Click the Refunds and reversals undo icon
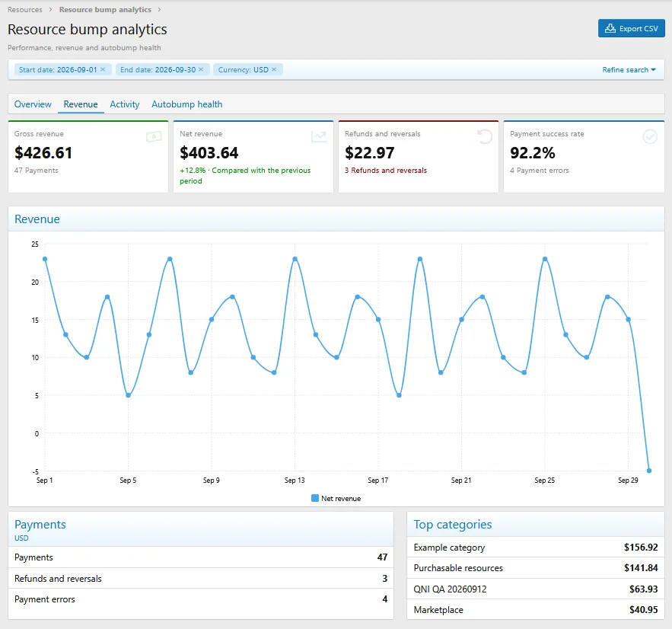 click(x=485, y=137)
